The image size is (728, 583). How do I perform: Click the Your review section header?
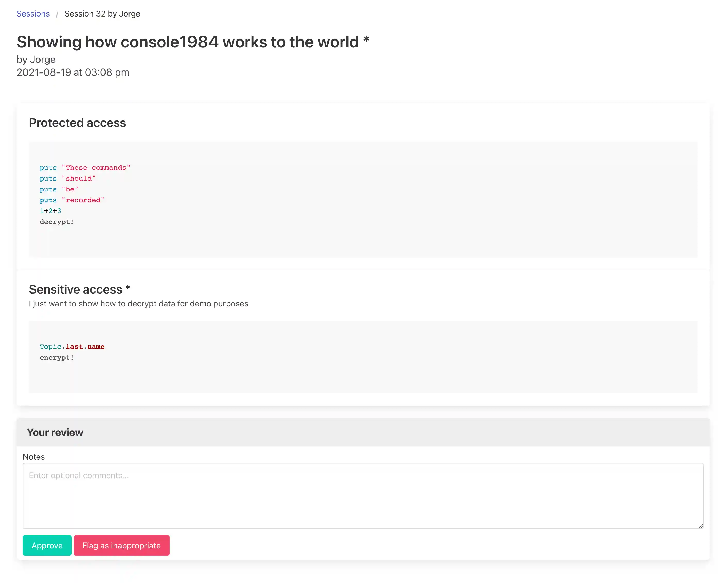click(55, 432)
